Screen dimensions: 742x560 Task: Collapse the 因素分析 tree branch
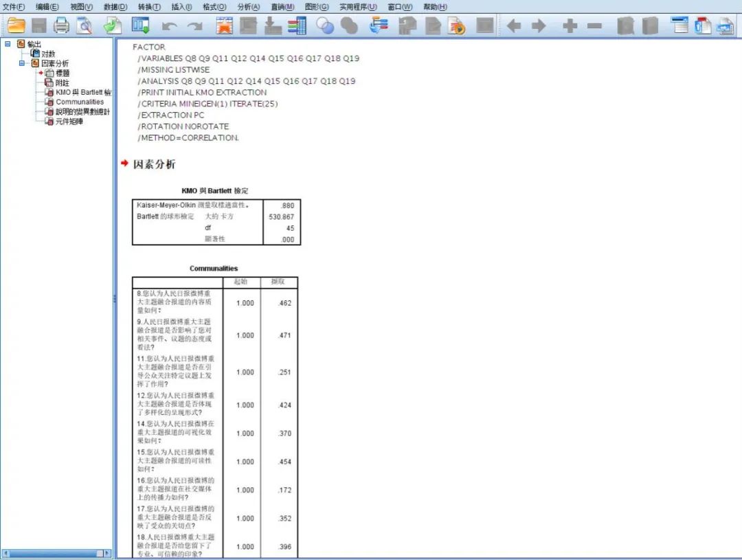[x=22, y=63]
